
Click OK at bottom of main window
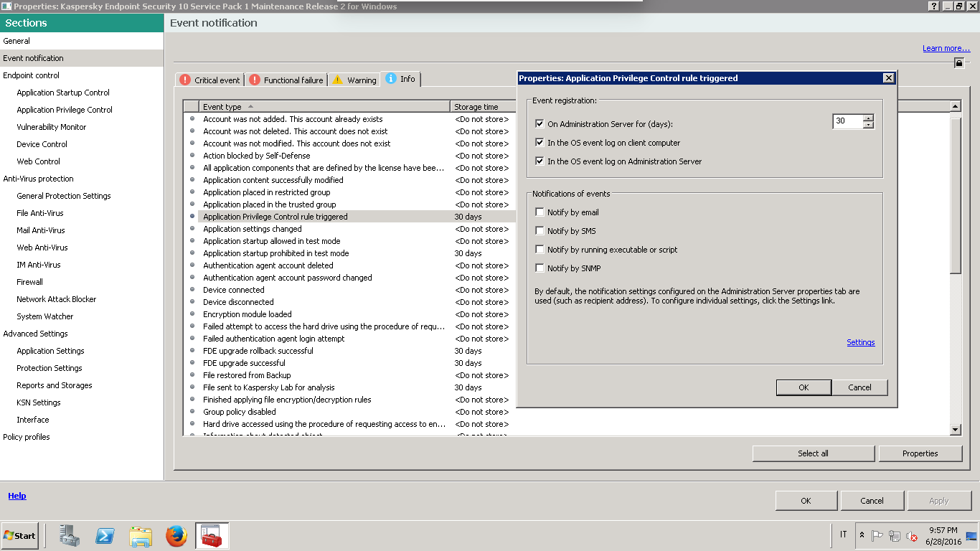pos(806,501)
